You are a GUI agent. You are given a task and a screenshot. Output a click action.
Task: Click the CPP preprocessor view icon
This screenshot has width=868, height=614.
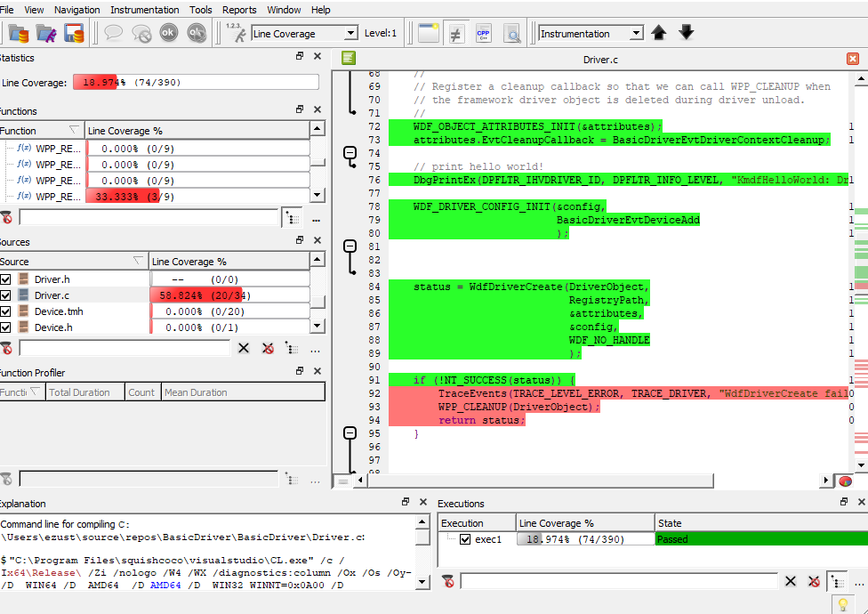point(484,33)
